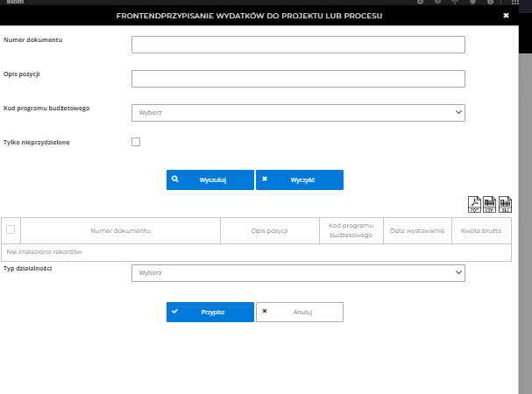Click the magnifier icon on Wyszukaj
532x394 pixels.
coord(175,179)
